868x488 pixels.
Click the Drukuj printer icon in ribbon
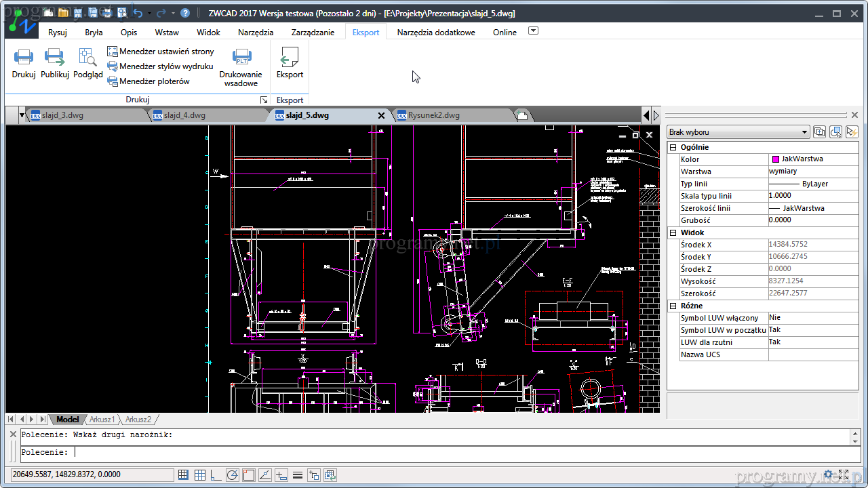24,58
